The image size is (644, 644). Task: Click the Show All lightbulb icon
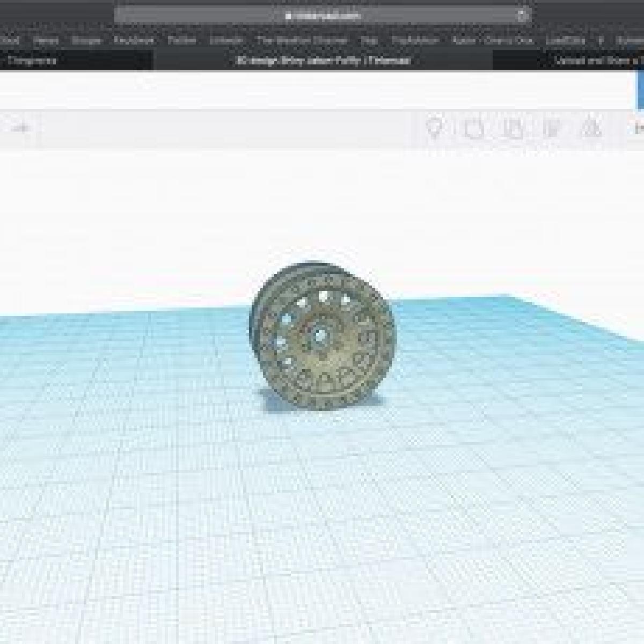pos(435,128)
